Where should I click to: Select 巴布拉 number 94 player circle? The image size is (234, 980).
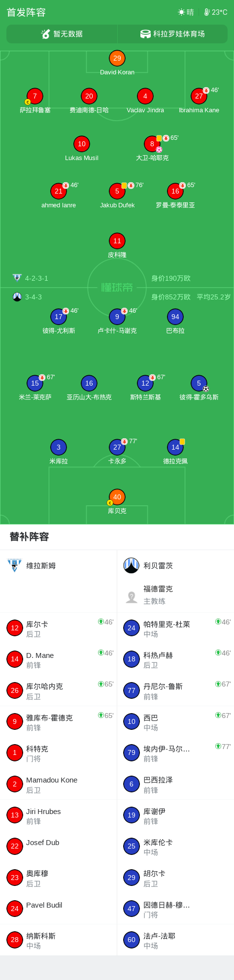tap(175, 317)
